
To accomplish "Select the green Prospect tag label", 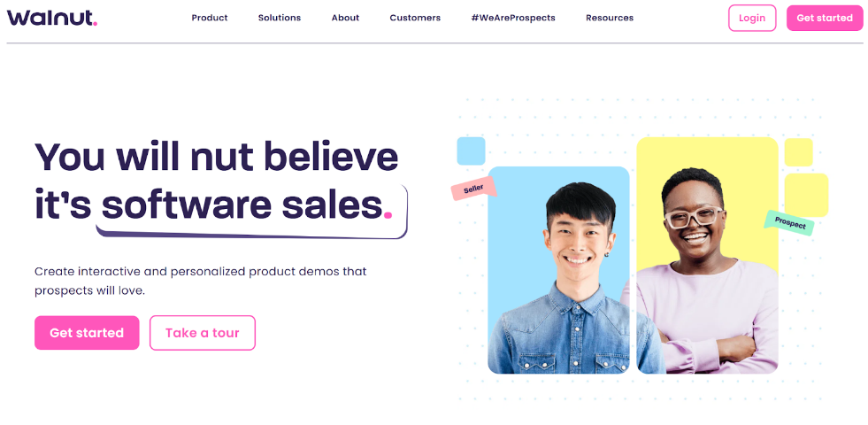I will (x=790, y=223).
